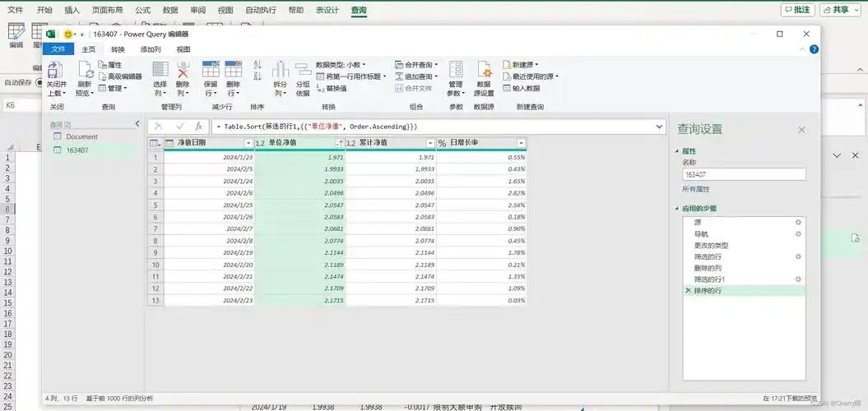The image size is (868, 411).
Task: Open the 高级编辑器 (Advanced Editor)
Action: pos(120,76)
